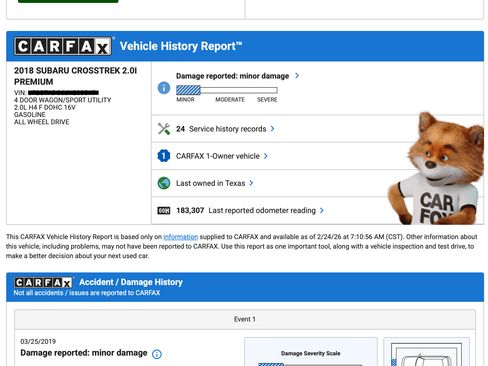Click 'Damage reported: minor damage' Event 1 heading

pyautogui.click(x=84, y=353)
